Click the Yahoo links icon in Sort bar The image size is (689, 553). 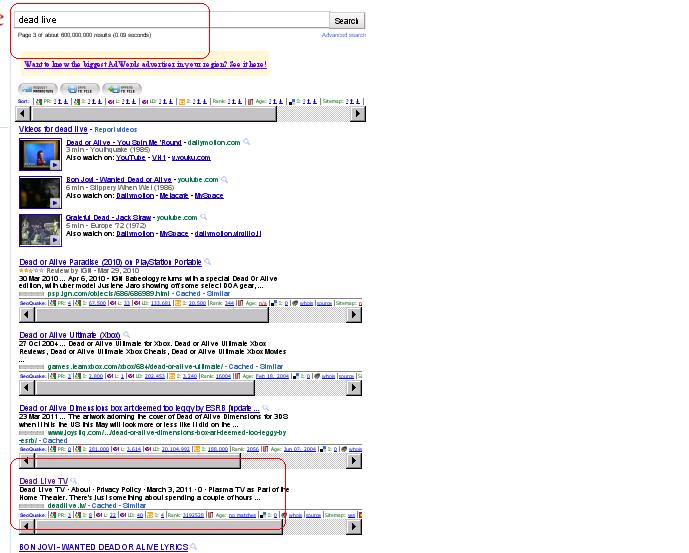pos(111,102)
